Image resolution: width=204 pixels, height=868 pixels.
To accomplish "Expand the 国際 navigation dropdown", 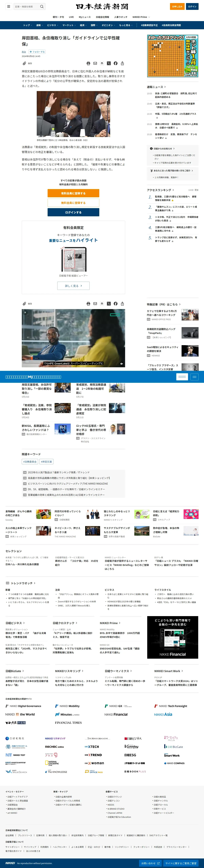I will pyautogui.click(x=94, y=25).
